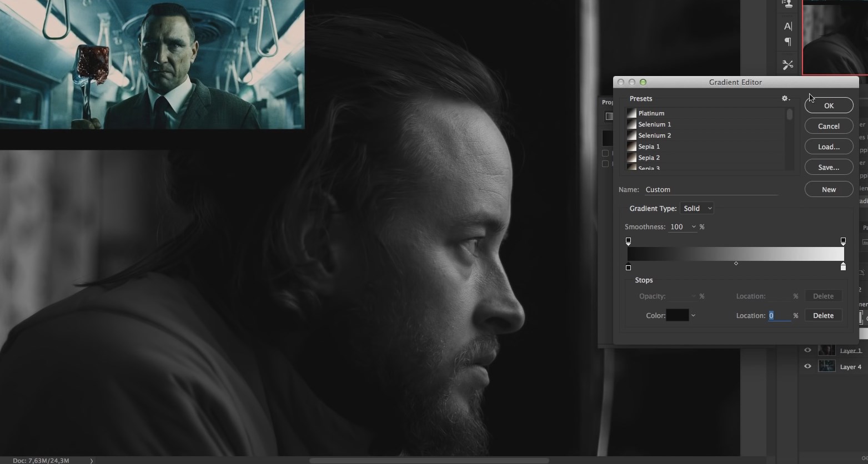Select Layer 4 by its name
Viewport: 868px width, 464px height.
click(x=851, y=367)
